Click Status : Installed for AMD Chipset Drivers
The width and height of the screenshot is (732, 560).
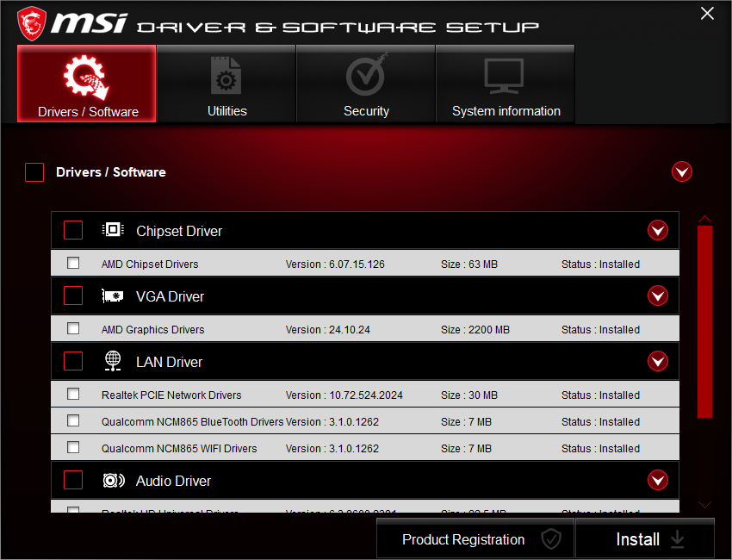pyautogui.click(x=600, y=264)
